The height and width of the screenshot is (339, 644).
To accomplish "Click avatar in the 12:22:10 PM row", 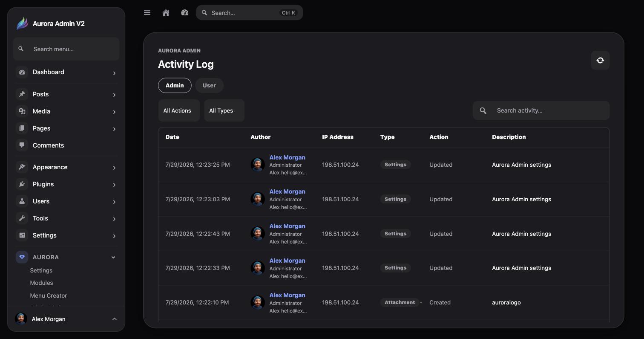I will tap(258, 302).
